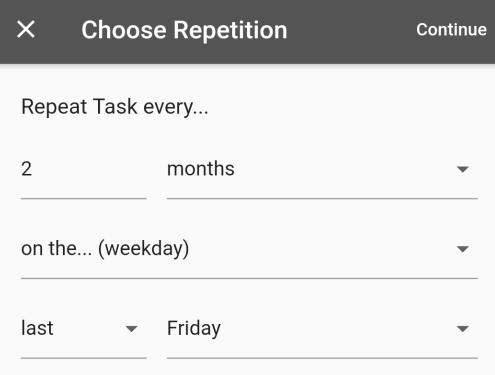
Task: Click the word 'Friday' in the weekday selector
Action: (194, 329)
